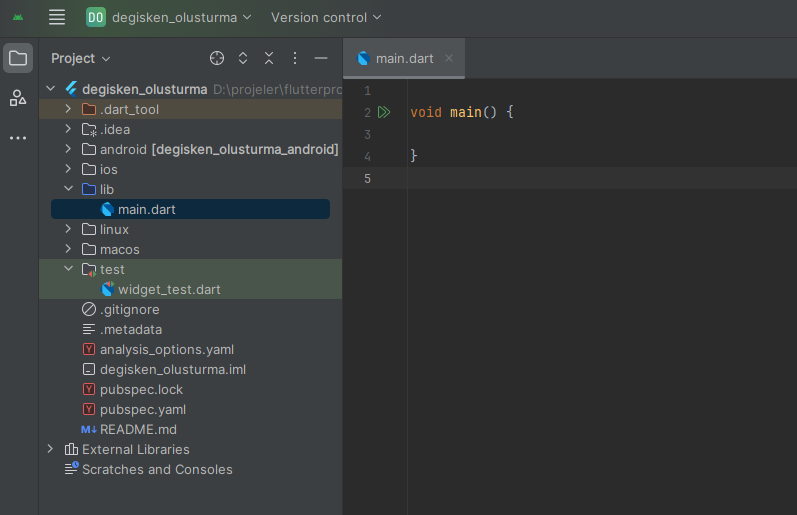Select the .dart_tool folder row
Viewport: 797px width, 515px height.
tap(190, 109)
